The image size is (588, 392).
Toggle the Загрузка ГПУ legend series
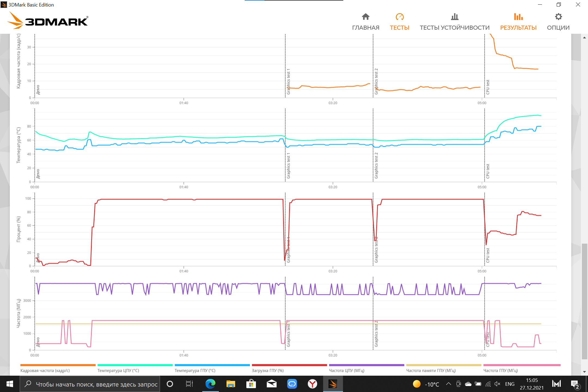(x=268, y=370)
